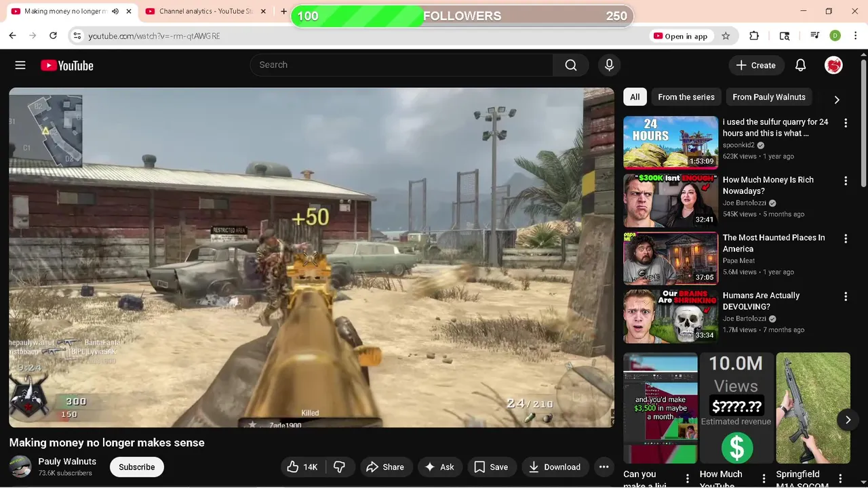The image size is (868, 488).
Task: Open Humans Are Actually DEVOLVING video title
Action: click(x=761, y=301)
